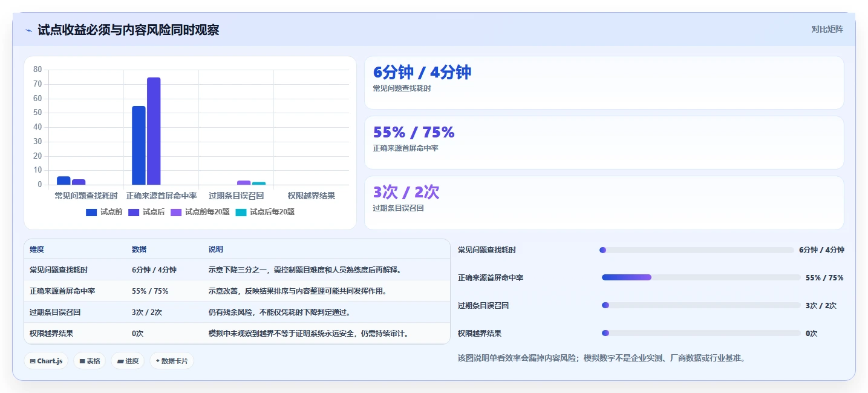
Task: Click the 正确来源首屏命中率 x-axis label in chart
Action: click(162, 196)
